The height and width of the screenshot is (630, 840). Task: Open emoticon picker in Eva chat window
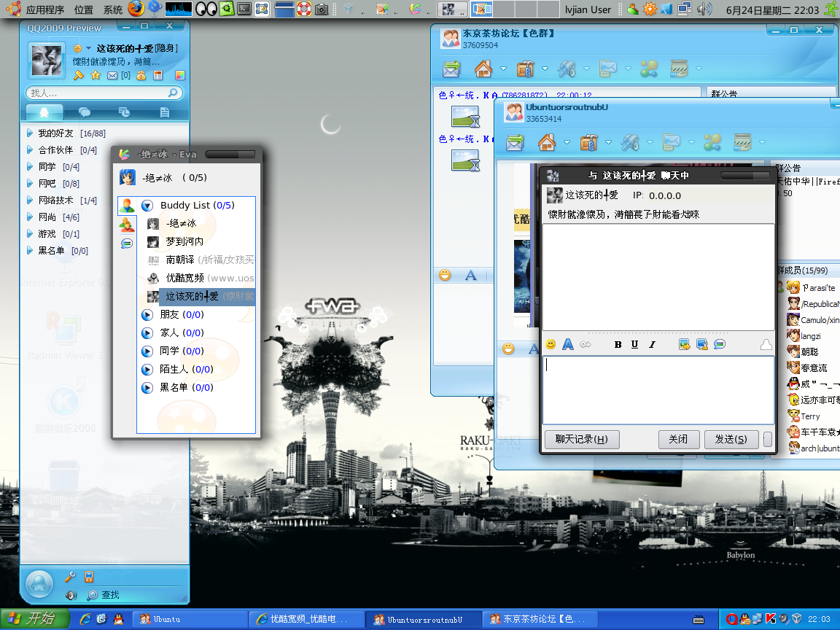(551, 344)
